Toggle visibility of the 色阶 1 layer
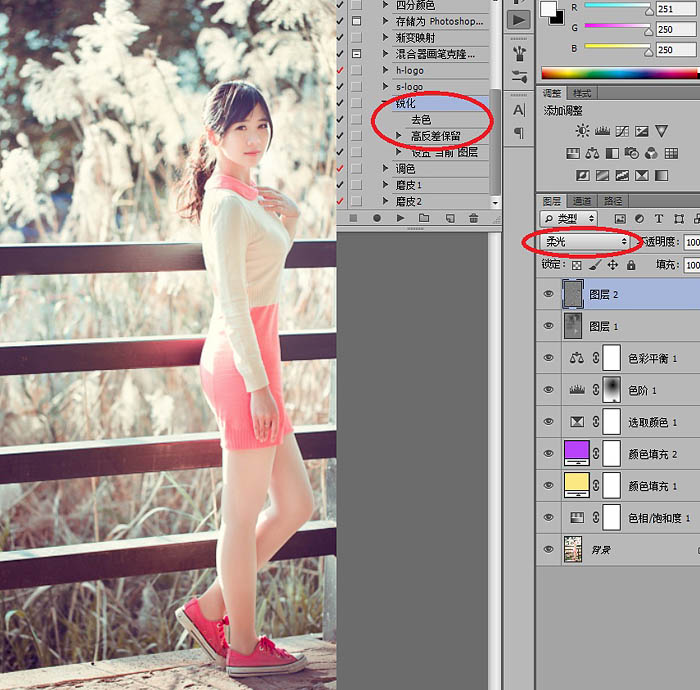 tap(548, 389)
